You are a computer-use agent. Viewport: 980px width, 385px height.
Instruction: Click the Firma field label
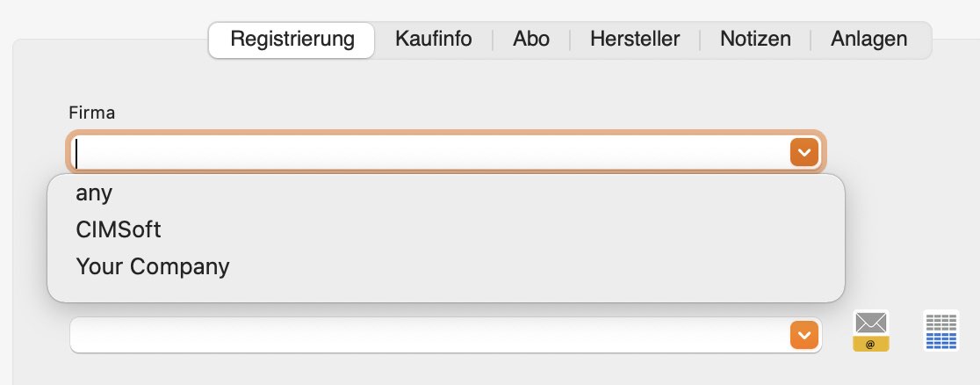pos(92,113)
